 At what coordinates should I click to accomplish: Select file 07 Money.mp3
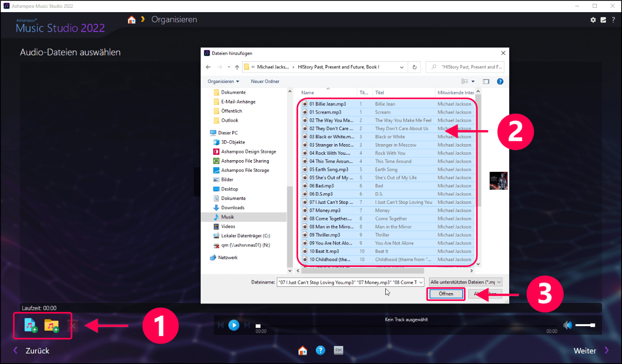325,211
